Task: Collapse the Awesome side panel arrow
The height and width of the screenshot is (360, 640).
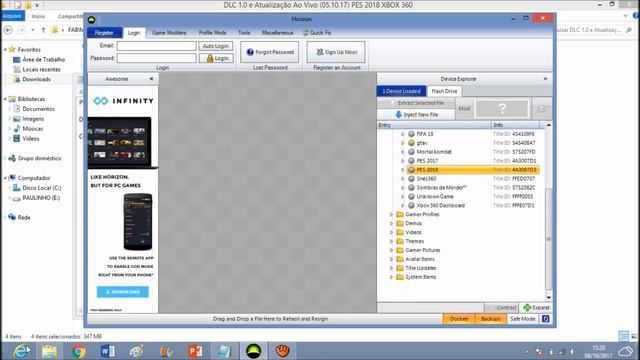Action: [151, 79]
